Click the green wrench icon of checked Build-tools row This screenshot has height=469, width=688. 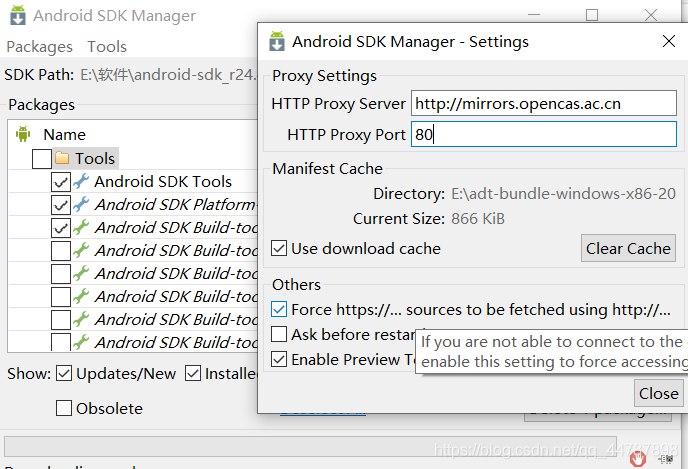(x=81, y=227)
